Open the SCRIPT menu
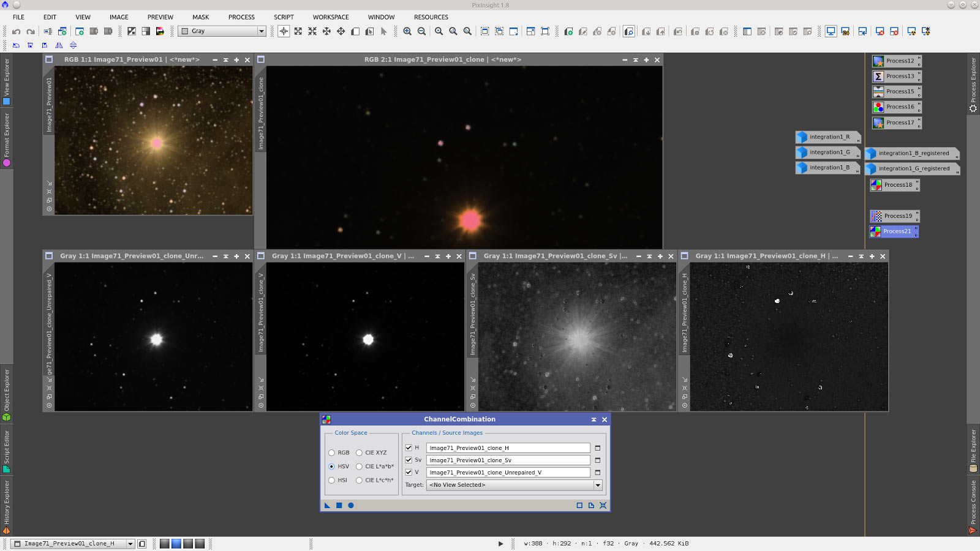 [284, 17]
